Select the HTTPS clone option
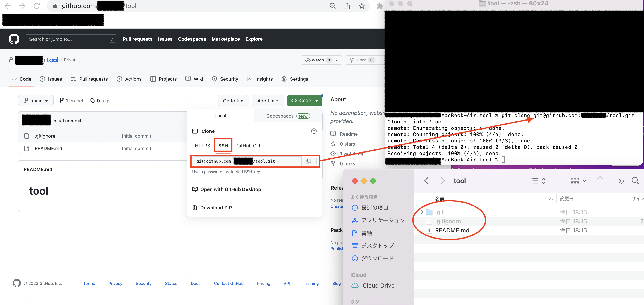Viewport: 644px width, 305px height. [x=202, y=146]
